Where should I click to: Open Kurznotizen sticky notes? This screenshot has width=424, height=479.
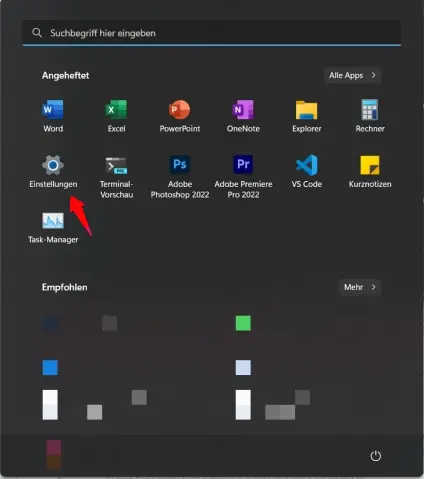[x=370, y=171]
